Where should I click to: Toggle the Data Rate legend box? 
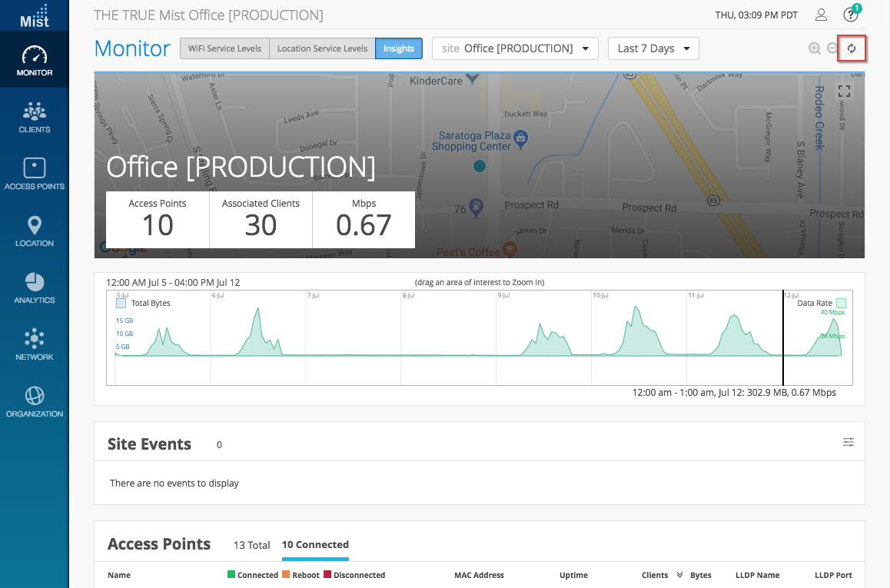[x=841, y=303]
